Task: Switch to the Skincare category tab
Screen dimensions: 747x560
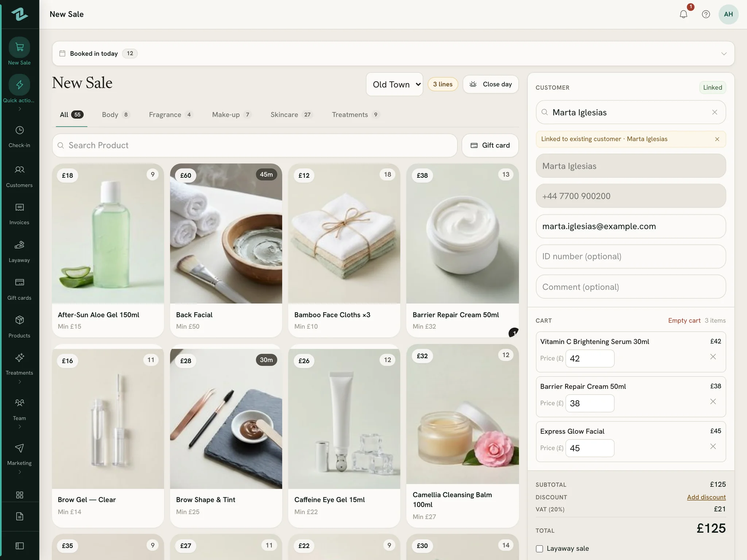Action: tap(291, 115)
